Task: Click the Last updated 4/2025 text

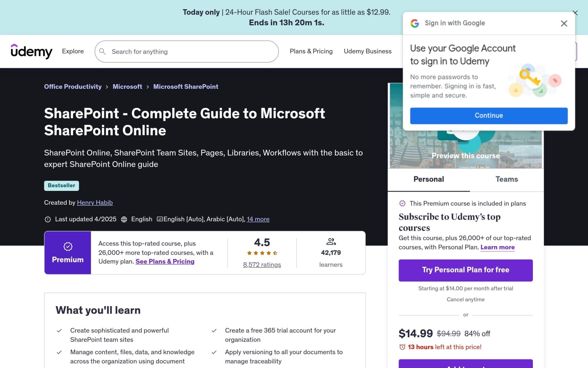Action: (86, 219)
